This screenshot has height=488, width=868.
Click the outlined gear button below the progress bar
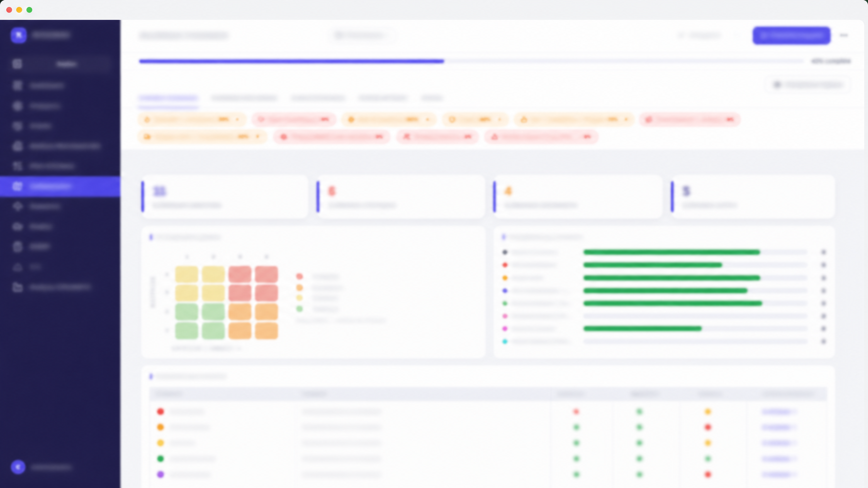point(809,84)
